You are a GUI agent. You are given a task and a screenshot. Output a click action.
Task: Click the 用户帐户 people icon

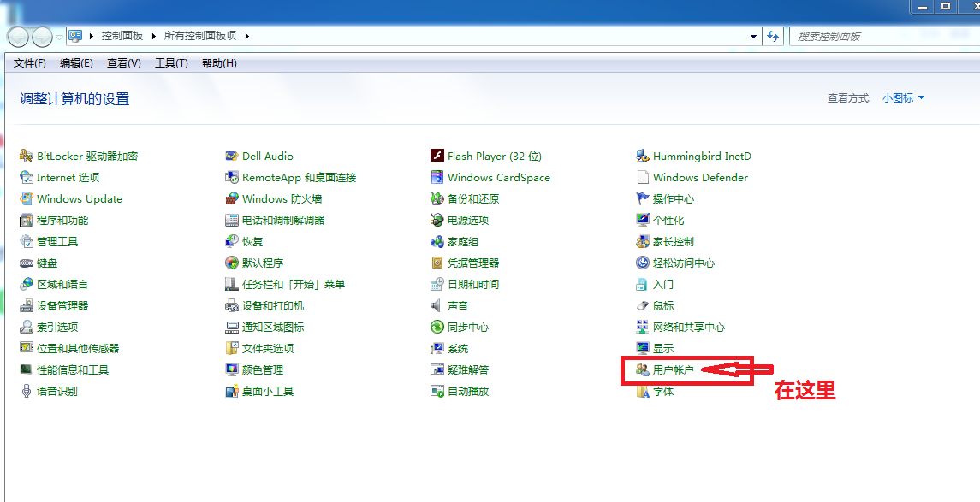coord(643,369)
